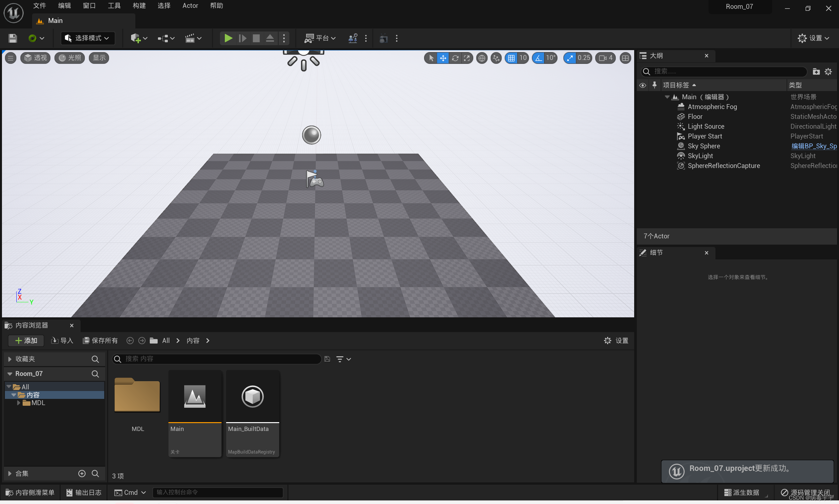The width and height of the screenshot is (839, 504).
Task: Expand the MDL folder tree node
Action: [x=18, y=403]
